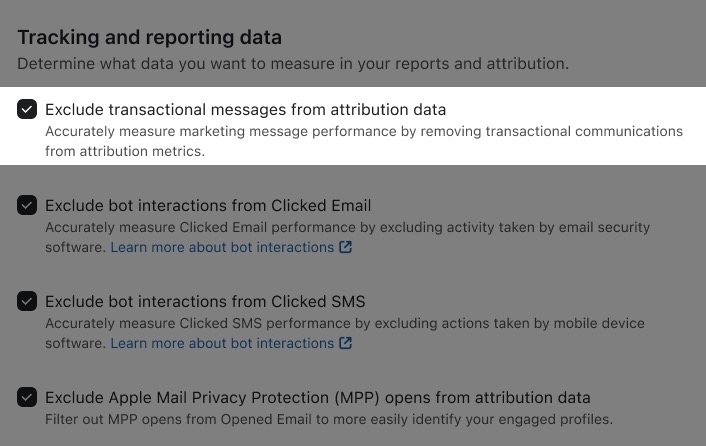This screenshot has height=446, width=706.
Task: Click the phrase 'from attribution metrics.' in highlighted row
Action: pyautogui.click(x=124, y=151)
